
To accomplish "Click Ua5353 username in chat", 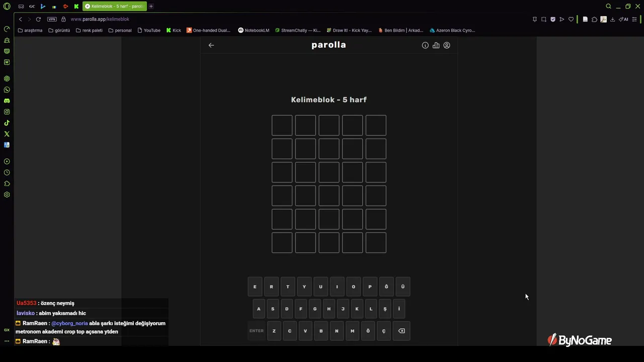I will [x=26, y=303].
